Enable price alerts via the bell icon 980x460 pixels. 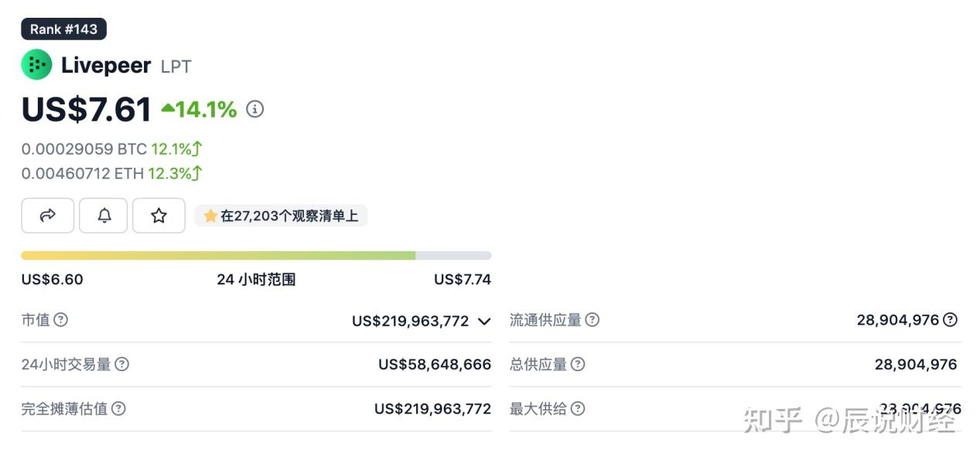[103, 216]
